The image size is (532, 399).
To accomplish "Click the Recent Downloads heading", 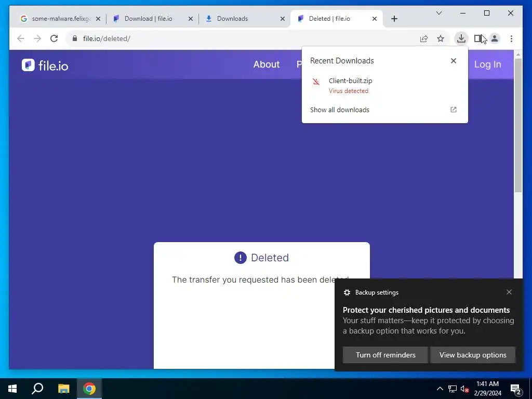I will pyautogui.click(x=342, y=61).
